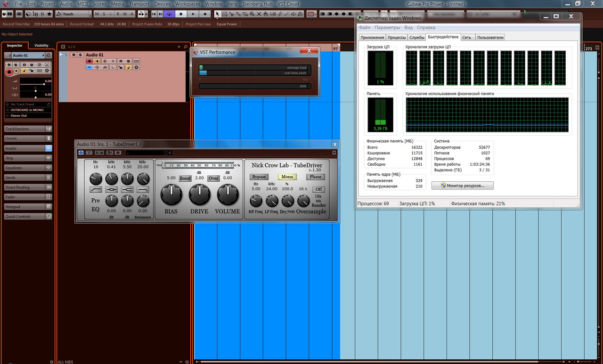Click the Inspector track delay slider
This screenshot has height=364, width=603.
click(x=35, y=97)
